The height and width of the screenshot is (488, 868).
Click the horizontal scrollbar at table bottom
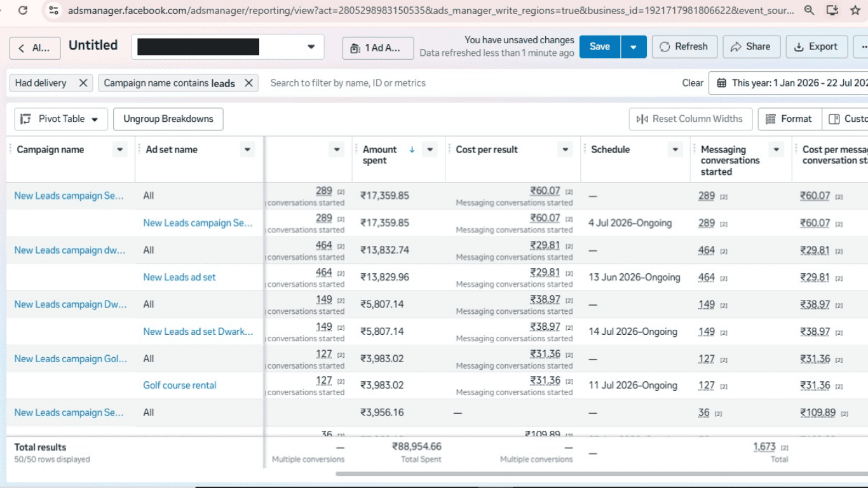[601, 473]
